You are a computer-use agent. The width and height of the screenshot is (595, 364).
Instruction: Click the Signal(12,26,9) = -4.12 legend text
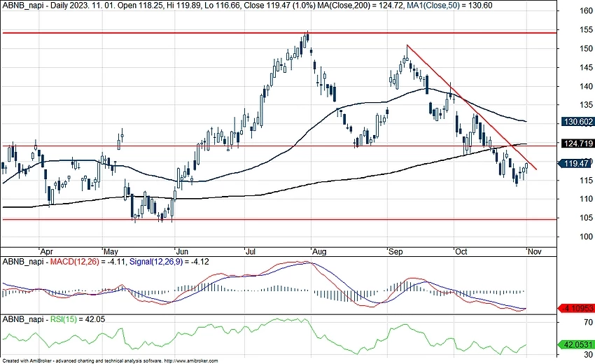[x=169, y=262]
